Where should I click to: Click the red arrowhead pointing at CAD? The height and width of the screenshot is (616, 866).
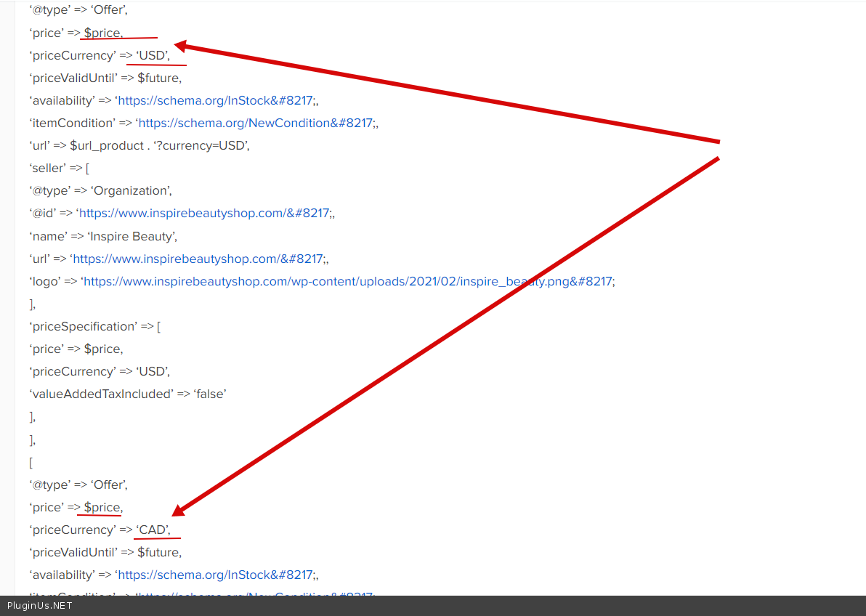pos(179,511)
